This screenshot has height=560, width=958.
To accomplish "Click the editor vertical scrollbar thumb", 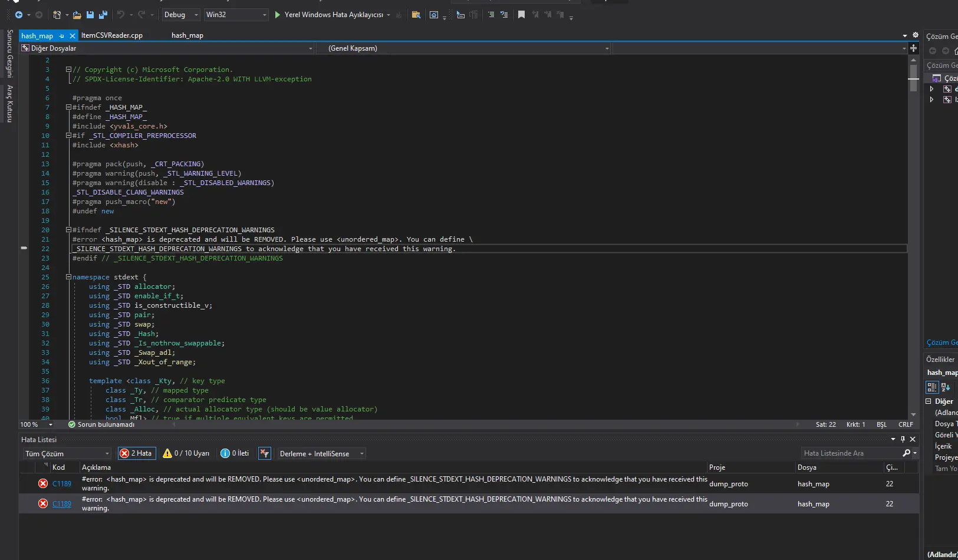I will (x=913, y=78).
